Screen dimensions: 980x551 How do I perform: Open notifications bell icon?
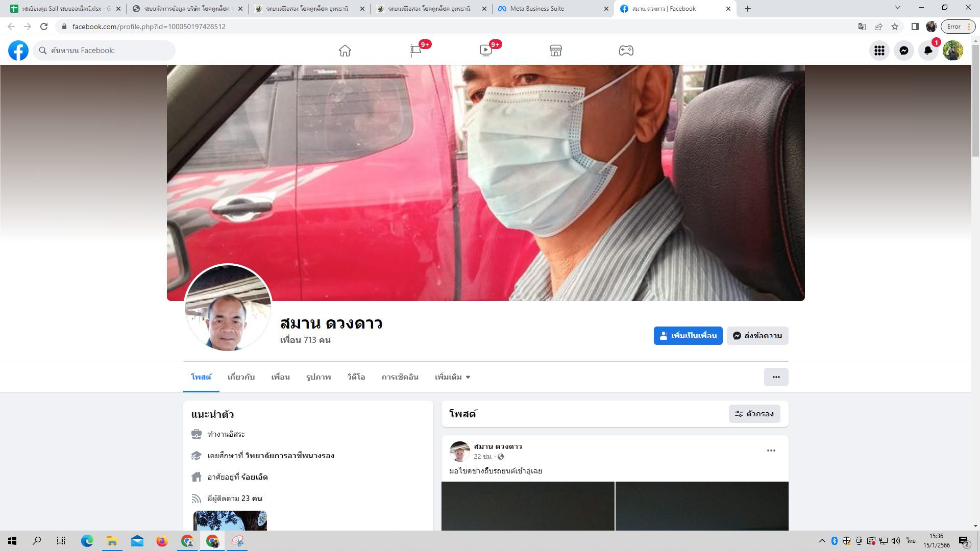pos(928,51)
